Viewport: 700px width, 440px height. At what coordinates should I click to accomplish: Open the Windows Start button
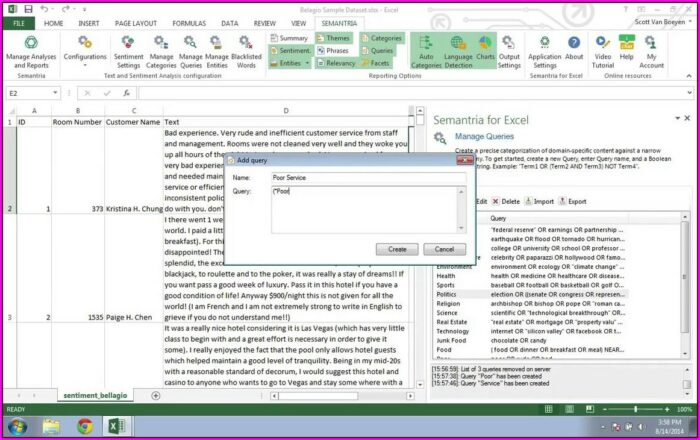click(17, 427)
